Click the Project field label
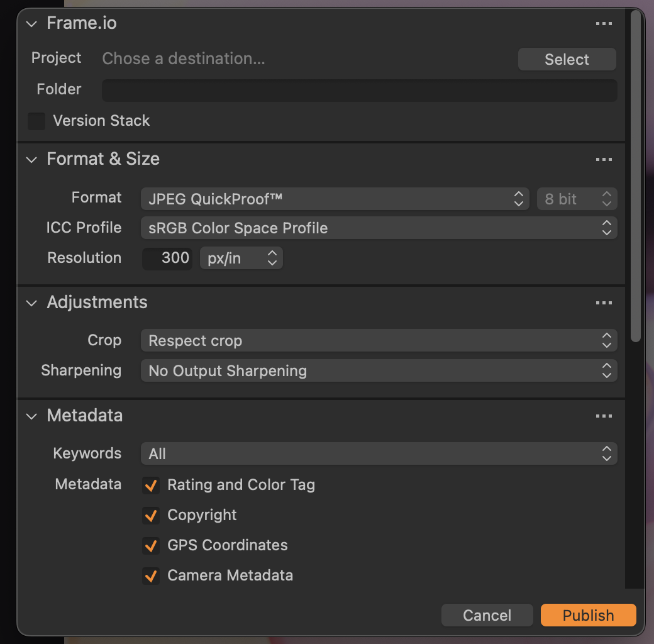This screenshot has height=644, width=654. pyautogui.click(x=57, y=58)
